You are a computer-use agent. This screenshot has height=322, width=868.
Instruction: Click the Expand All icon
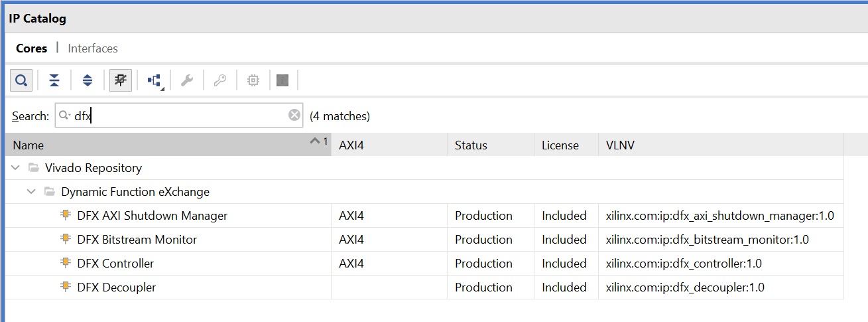pyautogui.click(x=88, y=80)
